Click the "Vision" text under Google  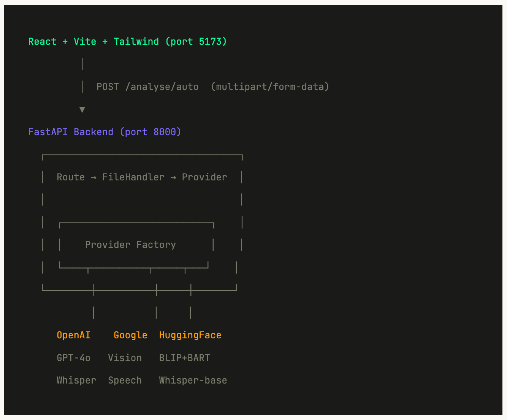(x=125, y=358)
